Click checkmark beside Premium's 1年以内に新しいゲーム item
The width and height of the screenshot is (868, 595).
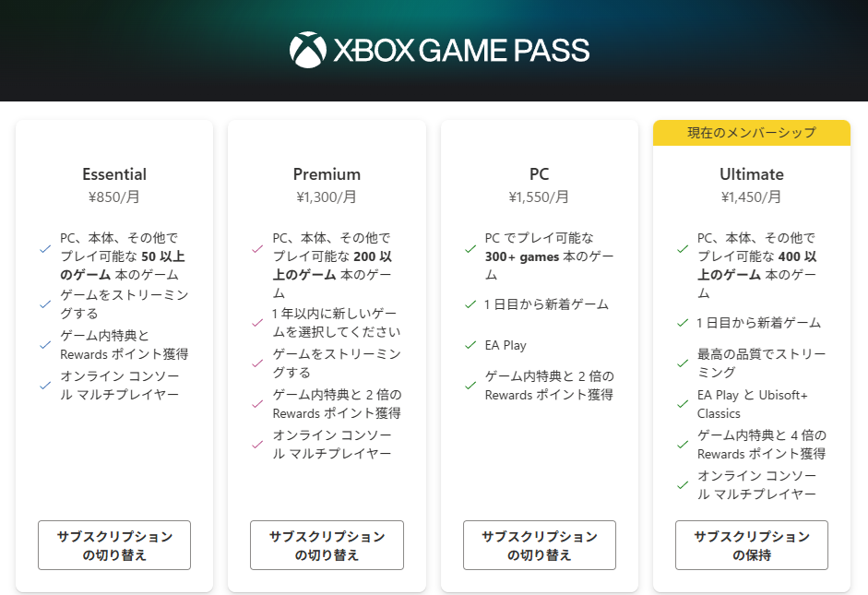pos(257,323)
